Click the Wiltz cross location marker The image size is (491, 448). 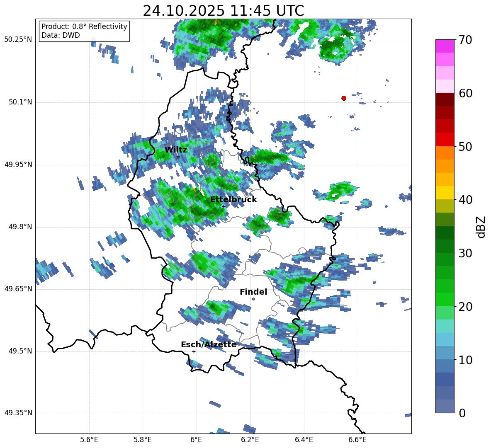(x=178, y=157)
